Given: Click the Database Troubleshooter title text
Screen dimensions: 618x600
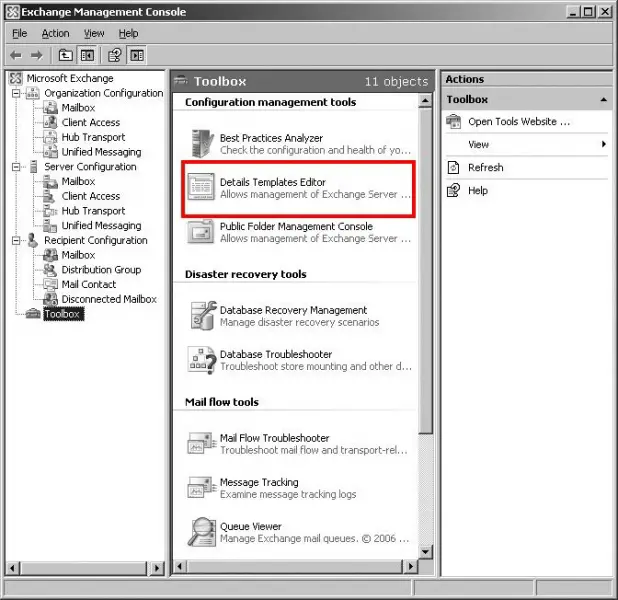Looking at the screenshot, I should (x=276, y=354).
